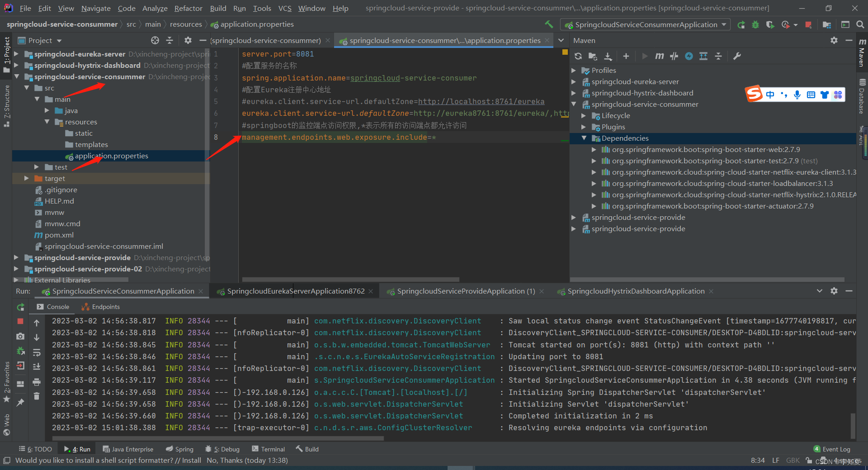The width and height of the screenshot is (868, 470).
Task: Add a Maven project with plus icon
Action: pyautogui.click(x=626, y=56)
